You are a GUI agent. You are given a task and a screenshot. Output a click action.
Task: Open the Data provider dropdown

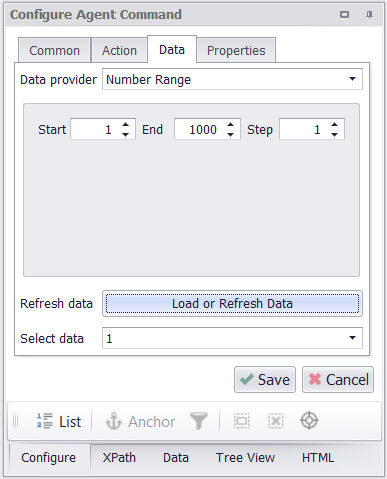(x=352, y=79)
